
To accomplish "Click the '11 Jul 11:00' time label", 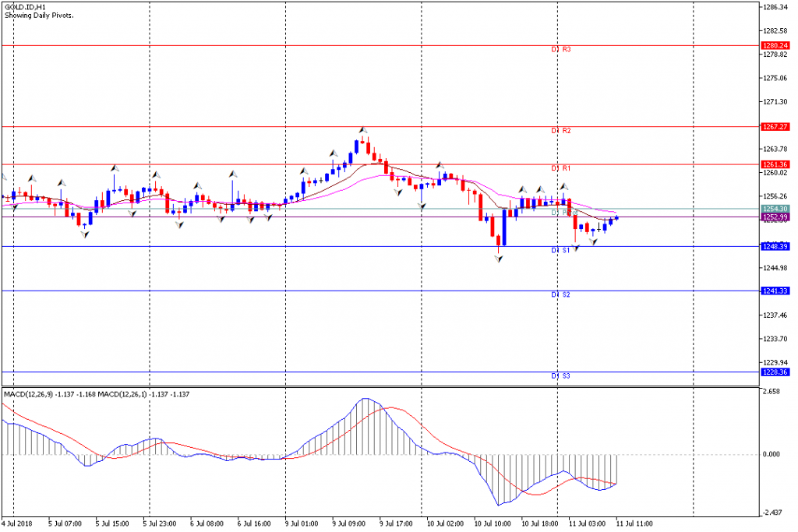I will click(x=634, y=524).
